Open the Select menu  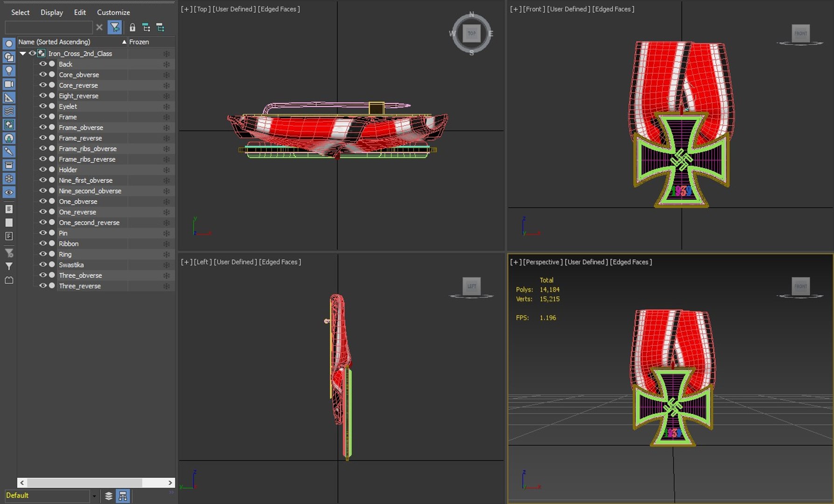20,12
